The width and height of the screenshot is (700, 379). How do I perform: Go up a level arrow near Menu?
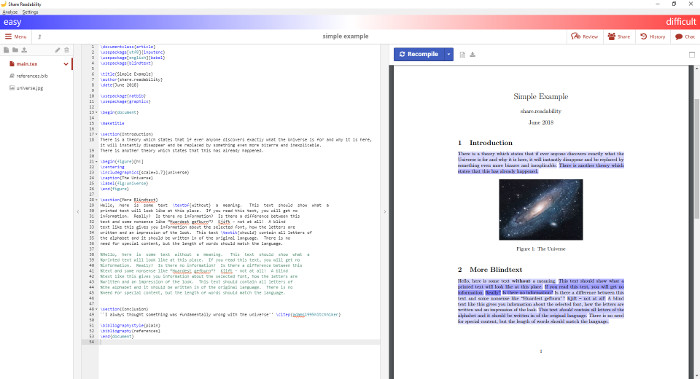coord(39,37)
